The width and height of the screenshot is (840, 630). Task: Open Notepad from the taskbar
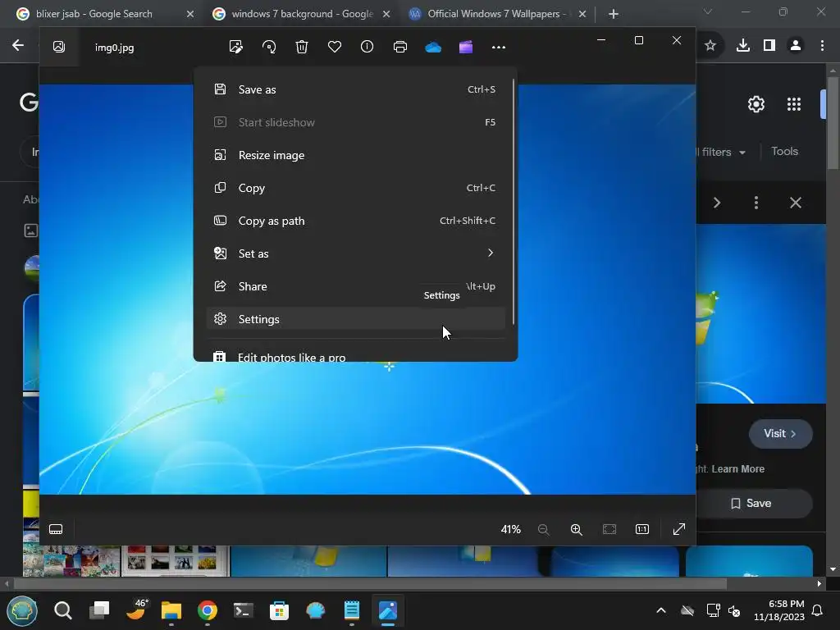point(351,610)
